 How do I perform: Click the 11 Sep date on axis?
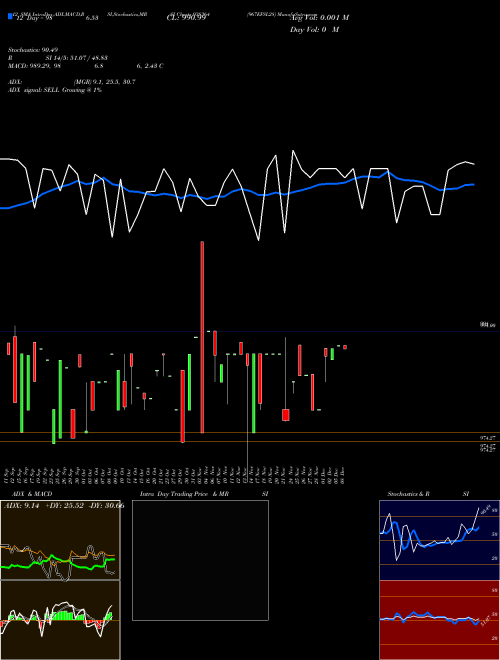coord(8,475)
